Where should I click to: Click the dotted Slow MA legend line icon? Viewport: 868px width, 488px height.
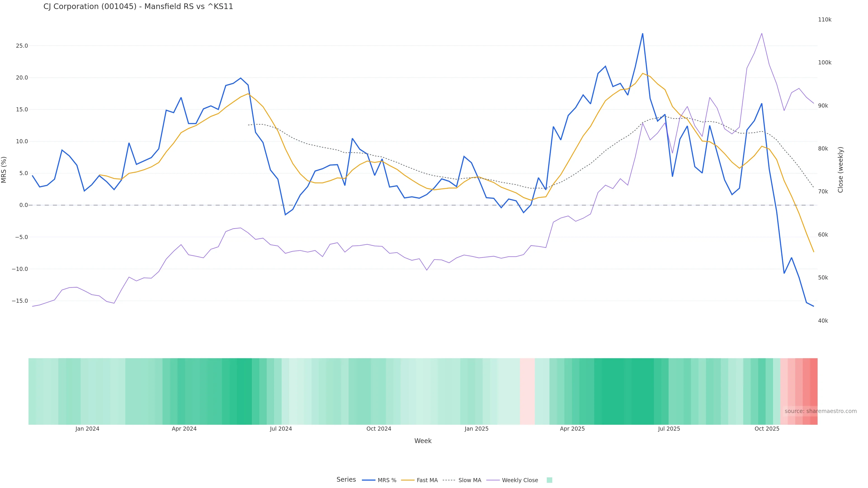pos(449,480)
